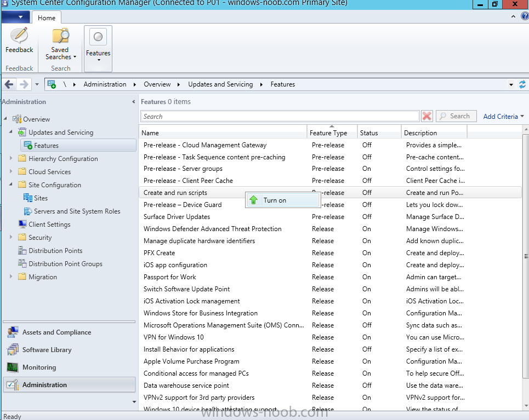Click in the Search input field
This screenshot has width=529, height=420.
[280, 116]
